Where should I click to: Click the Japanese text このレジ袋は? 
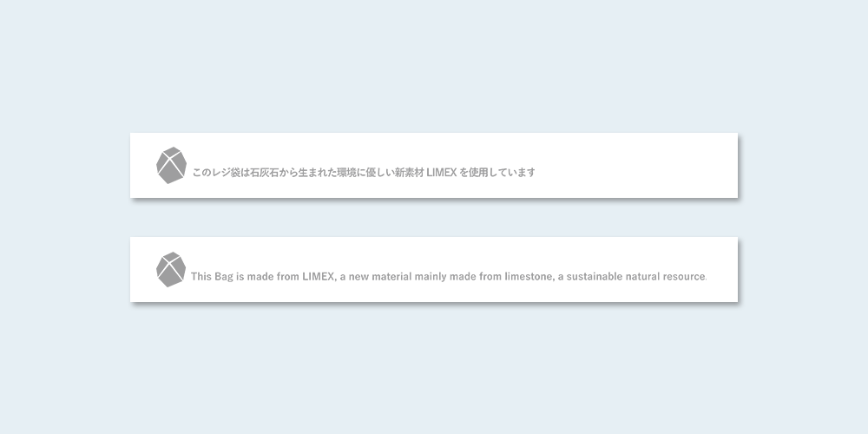click(221, 172)
